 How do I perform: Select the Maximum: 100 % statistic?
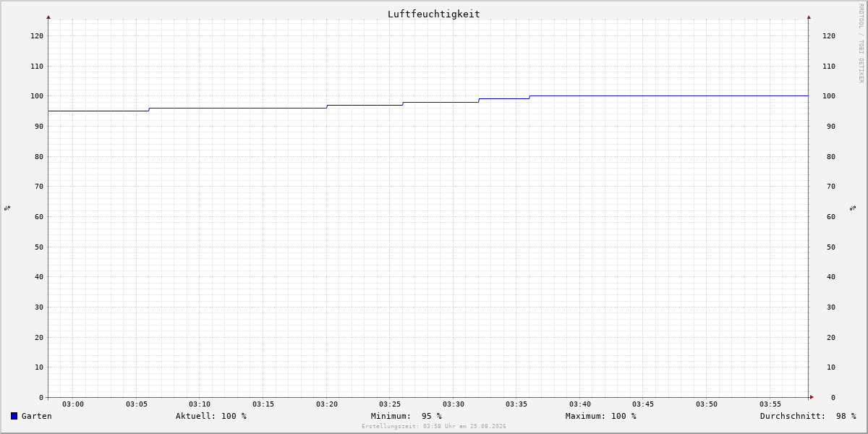click(601, 416)
